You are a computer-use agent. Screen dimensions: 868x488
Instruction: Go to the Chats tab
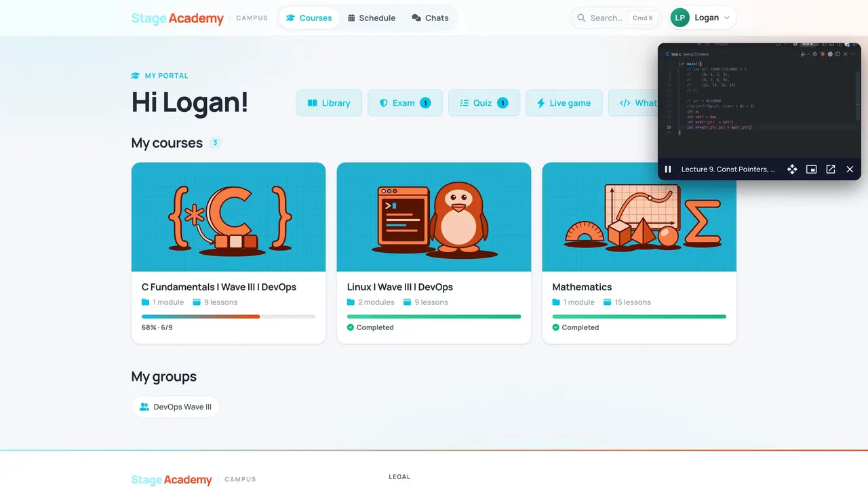click(x=430, y=18)
